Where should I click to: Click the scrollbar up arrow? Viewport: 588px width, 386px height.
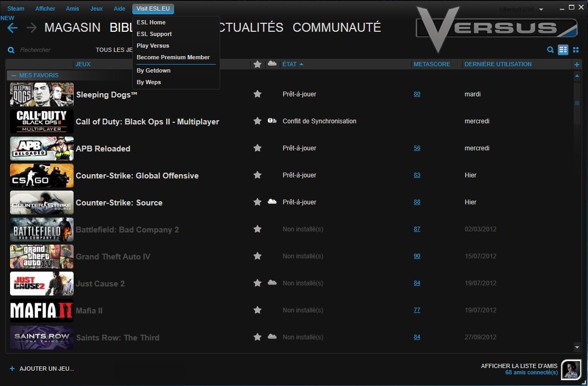(x=577, y=76)
